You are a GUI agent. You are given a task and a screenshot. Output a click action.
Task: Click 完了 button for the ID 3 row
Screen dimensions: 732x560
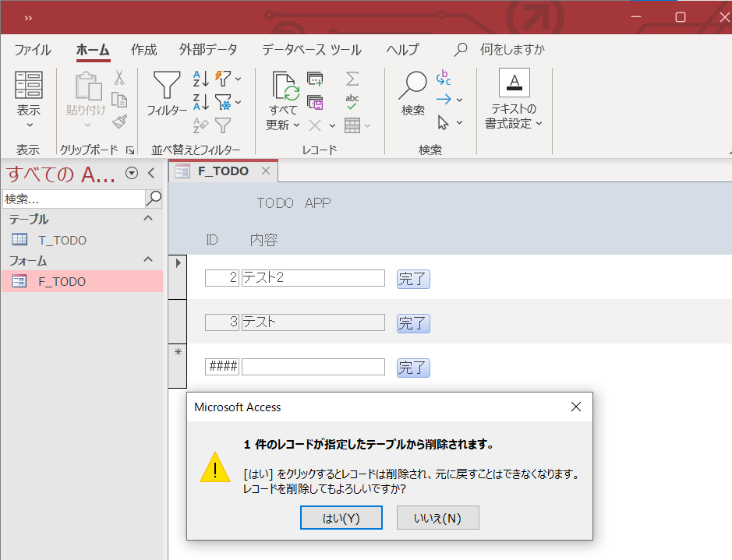413,323
